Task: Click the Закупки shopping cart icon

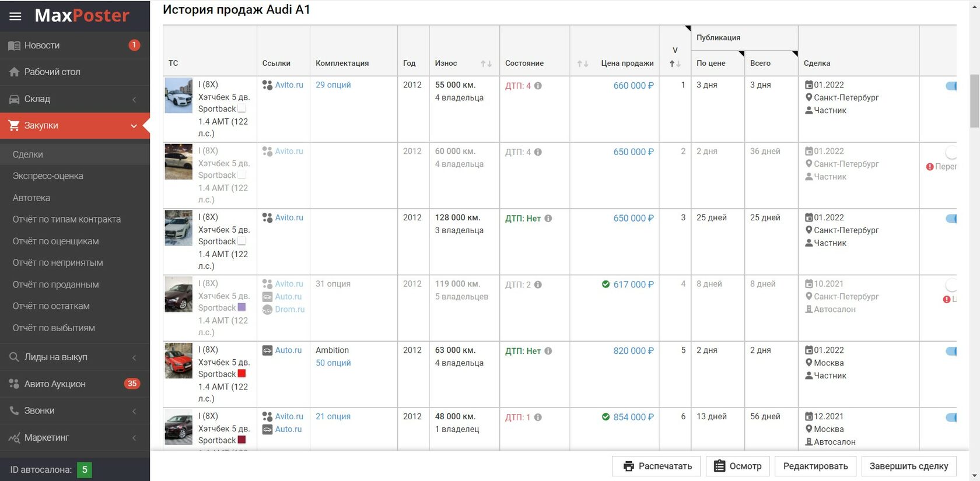Action: [x=15, y=125]
